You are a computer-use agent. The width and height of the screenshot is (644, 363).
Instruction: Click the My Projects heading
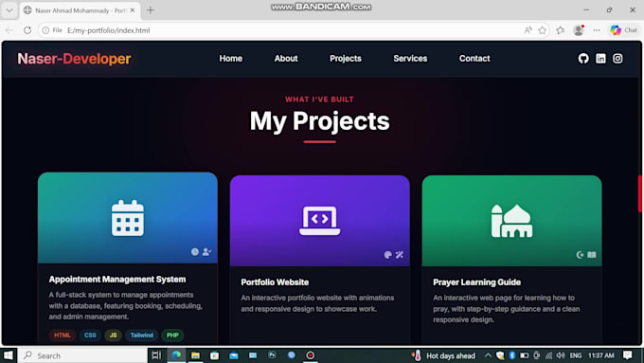pyautogui.click(x=319, y=121)
